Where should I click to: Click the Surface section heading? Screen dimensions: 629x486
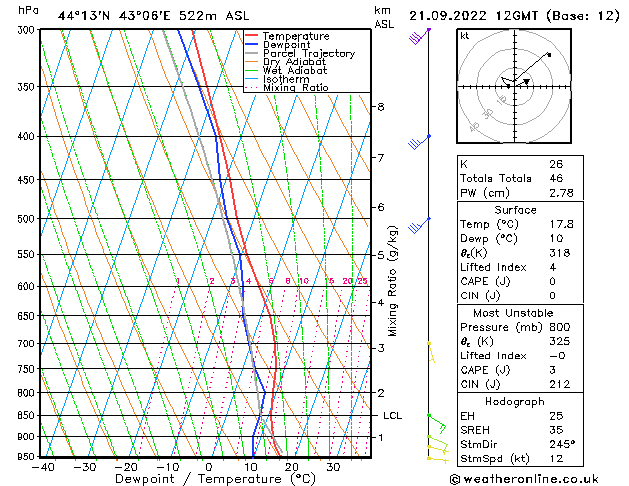(515, 210)
